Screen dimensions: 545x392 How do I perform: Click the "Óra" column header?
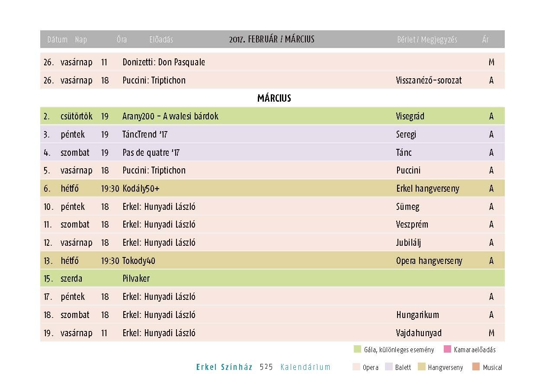(x=122, y=39)
